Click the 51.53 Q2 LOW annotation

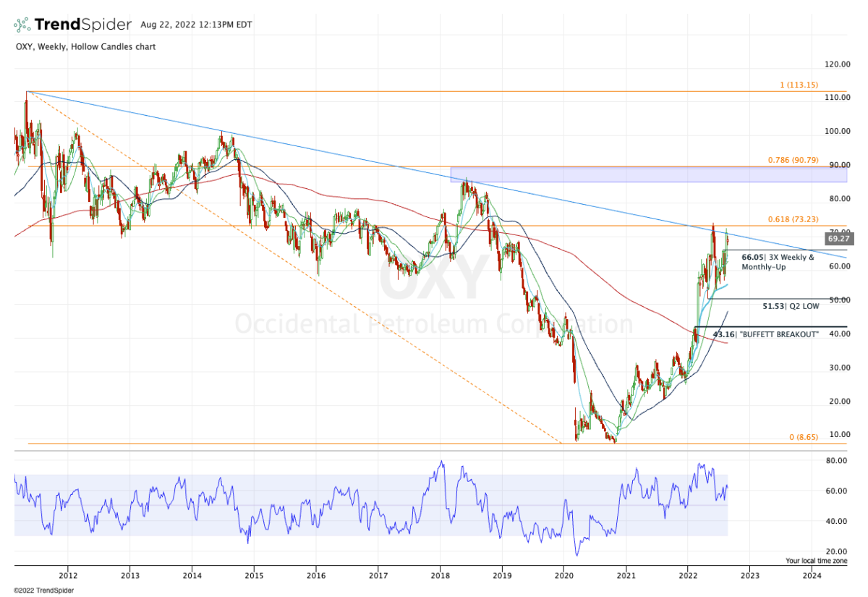(791, 306)
